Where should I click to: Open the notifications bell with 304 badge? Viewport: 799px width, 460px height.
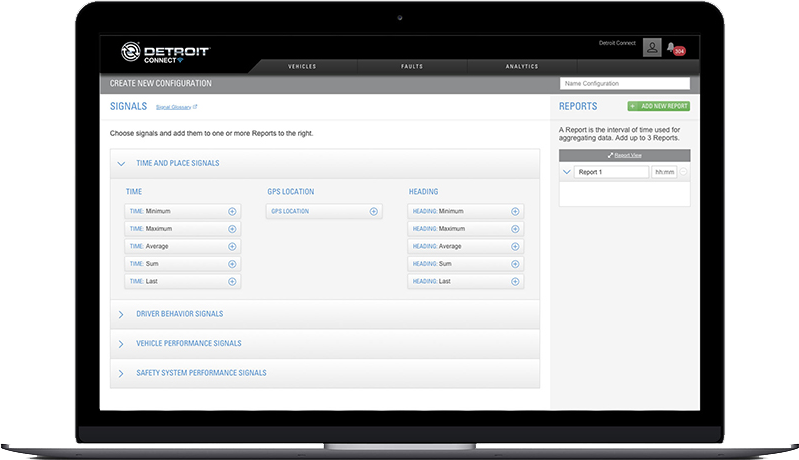(677, 48)
